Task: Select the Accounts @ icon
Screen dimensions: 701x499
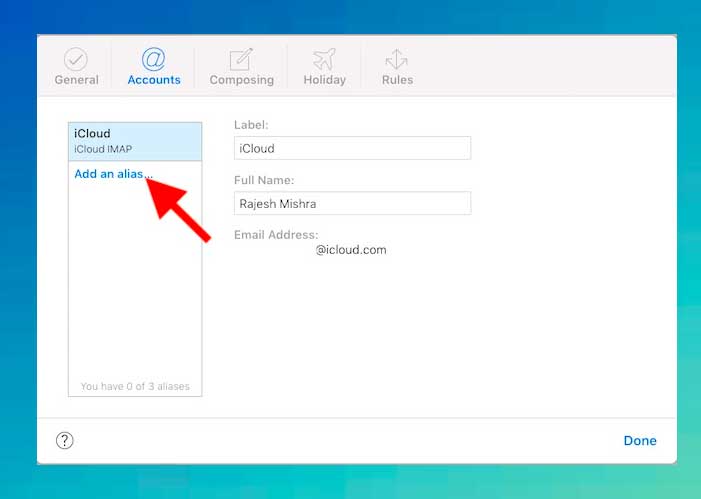Action: [x=153, y=59]
